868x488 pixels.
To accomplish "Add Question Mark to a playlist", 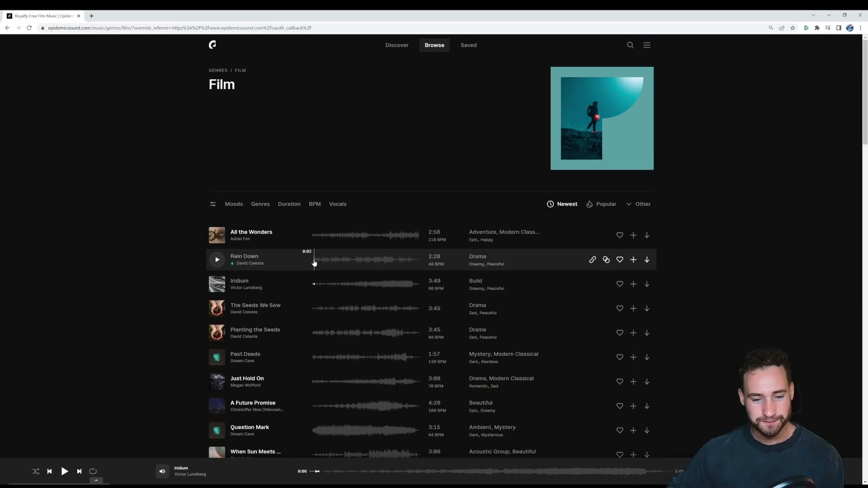I will pos(633,430).
